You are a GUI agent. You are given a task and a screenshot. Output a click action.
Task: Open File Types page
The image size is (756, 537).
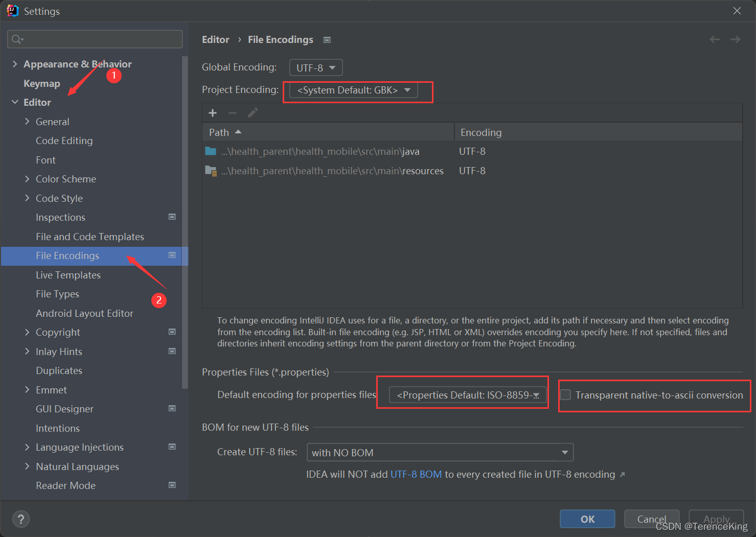(57, 294)
